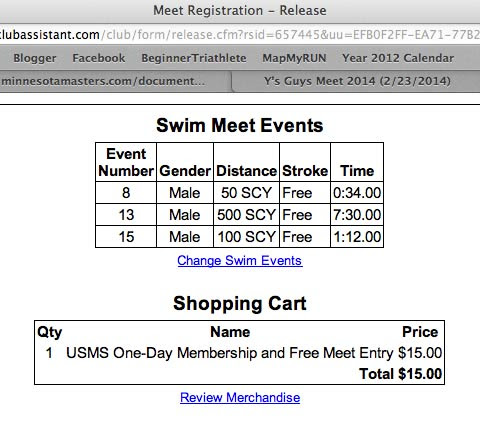Click the Review Merchandise link
This screenshot has height=422, width=480.
coord(240,398)
